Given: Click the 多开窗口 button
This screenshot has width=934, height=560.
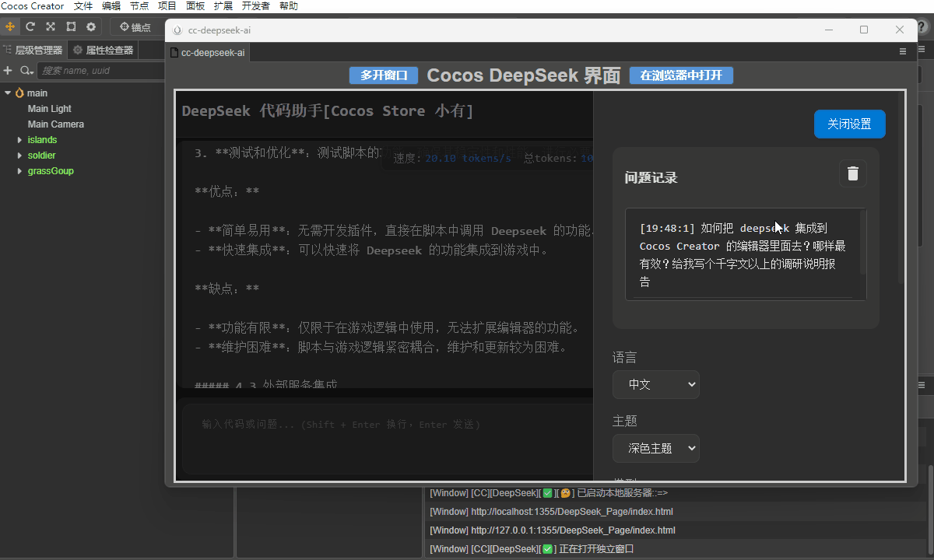Looking at the screenshot, I should coord(384,75).
